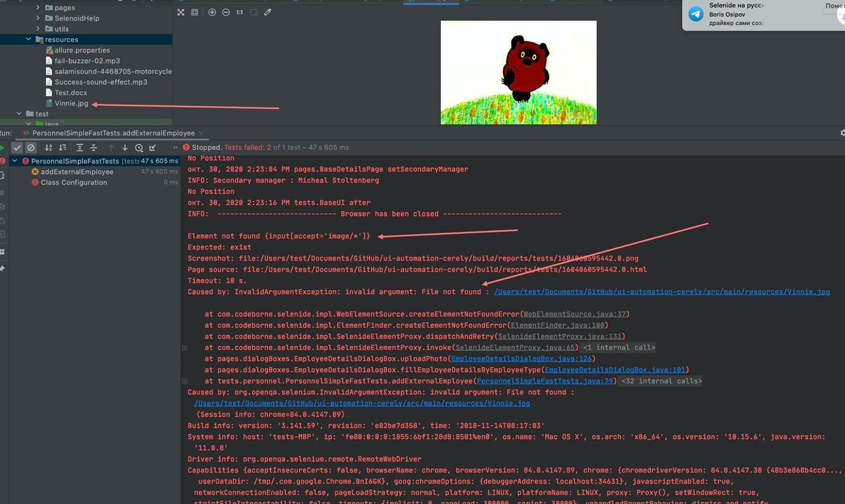This screenshot has width=845, height=504.
Task: Sort tests alphabetically
Action: [x=48, y=148]
